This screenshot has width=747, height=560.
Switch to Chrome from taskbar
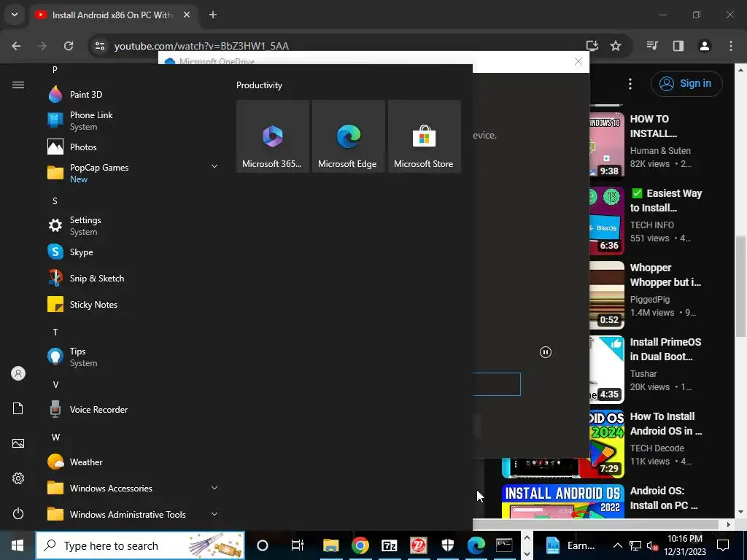[360, 545]
